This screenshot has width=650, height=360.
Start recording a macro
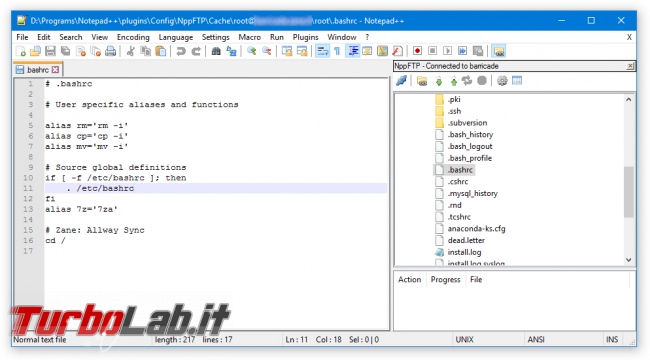(x=417, y=51)
